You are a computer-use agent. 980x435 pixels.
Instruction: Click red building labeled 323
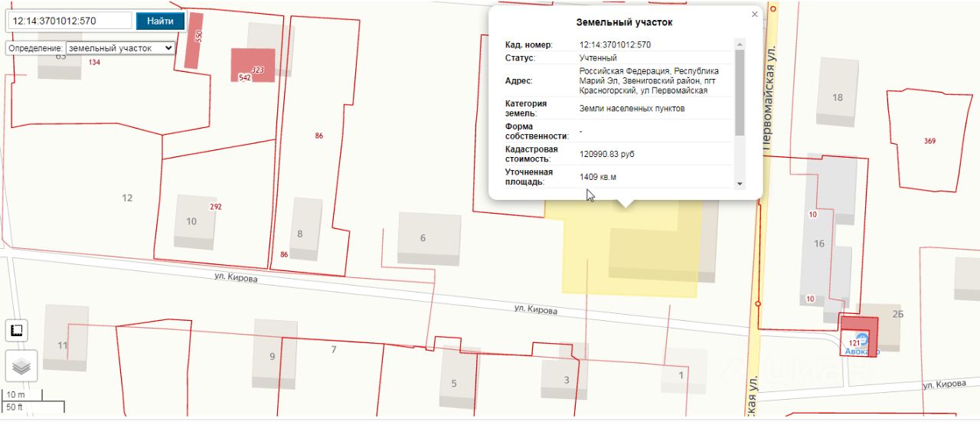(253, 65)
